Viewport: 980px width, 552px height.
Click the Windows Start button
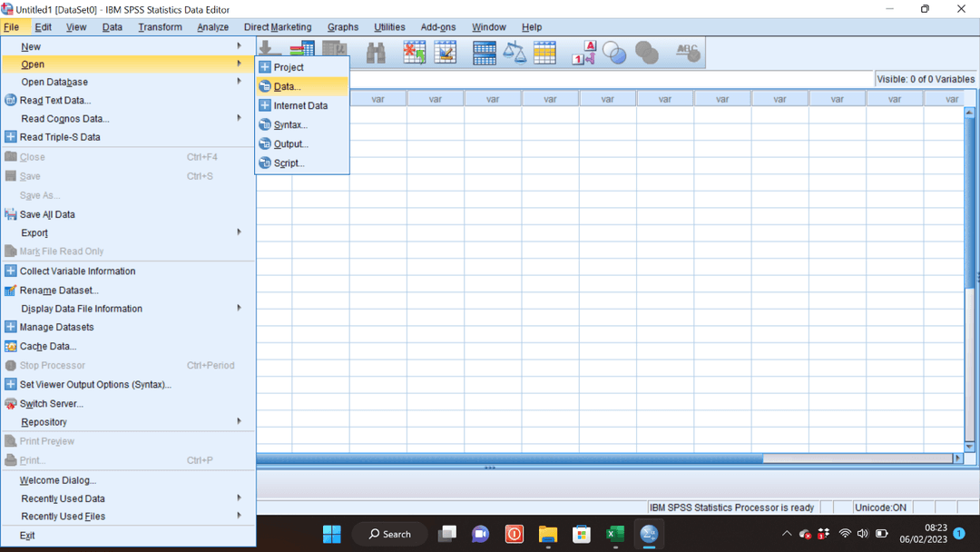332,534
